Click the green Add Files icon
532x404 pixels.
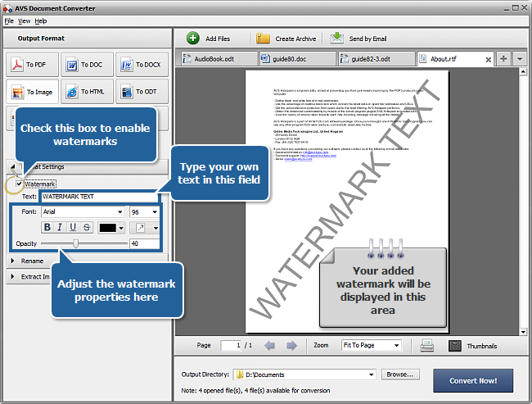point(193,38)
